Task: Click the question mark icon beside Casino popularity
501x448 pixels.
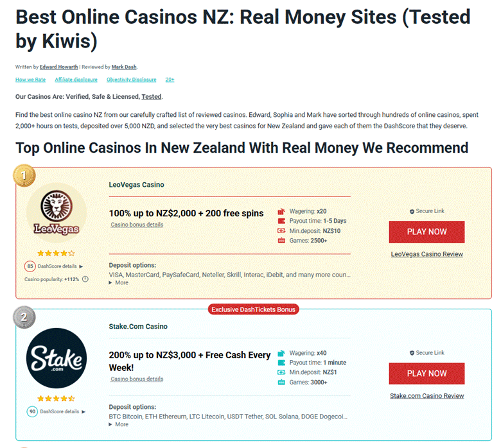Action: pyautogui.click(x=85, y=279)
